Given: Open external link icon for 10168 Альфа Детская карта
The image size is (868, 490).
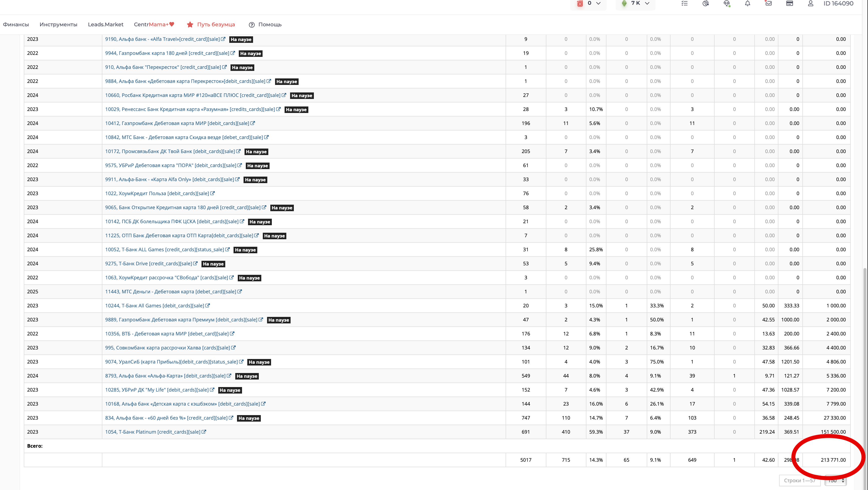Looking at the screenshot, I should click(263, 404).
